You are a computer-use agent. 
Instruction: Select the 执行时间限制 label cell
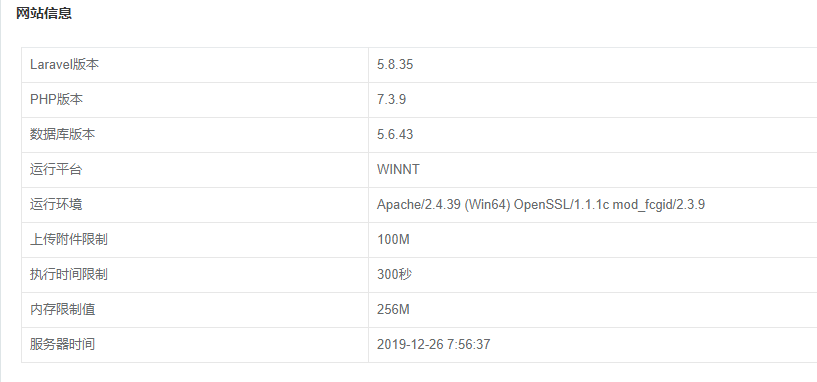pyautogui.click(x=195, y=274)
